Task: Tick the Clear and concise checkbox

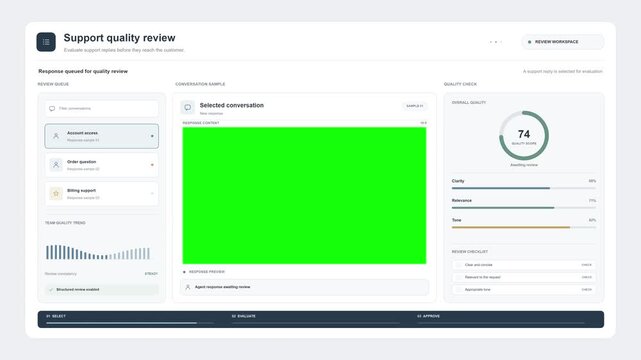Action: pos(459,265)
